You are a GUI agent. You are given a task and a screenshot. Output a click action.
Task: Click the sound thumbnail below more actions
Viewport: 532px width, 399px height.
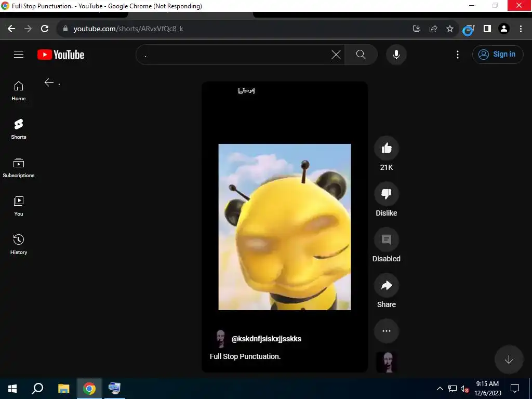pos(387,362)
